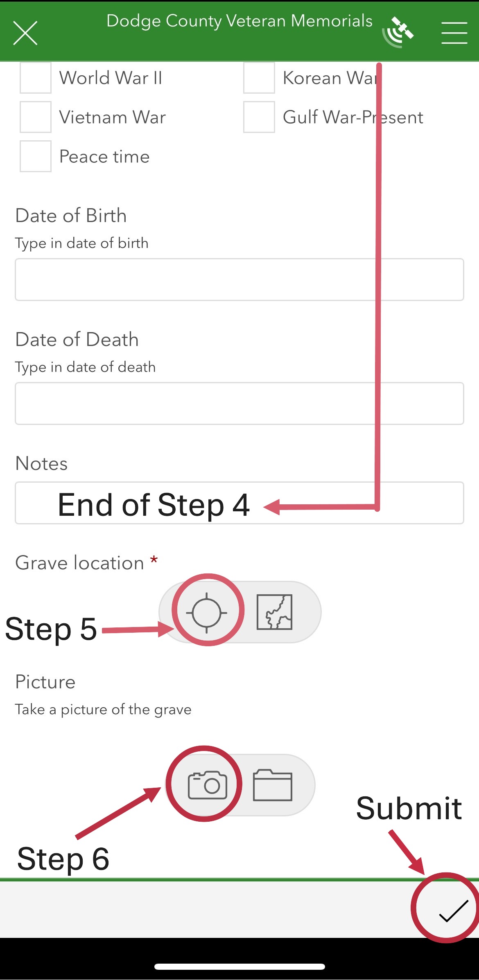Focus the Date of Birth field
Viewport: 479px width, 980px height.
click(239, 280)
